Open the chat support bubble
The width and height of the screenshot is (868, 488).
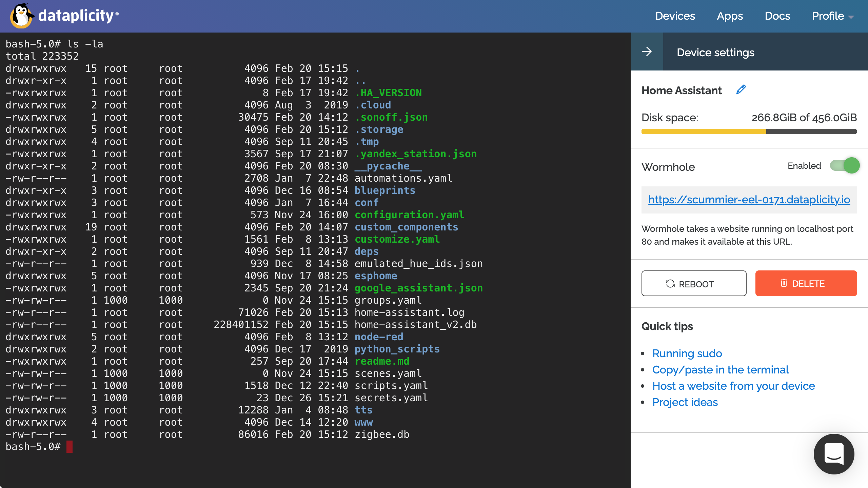834,454
